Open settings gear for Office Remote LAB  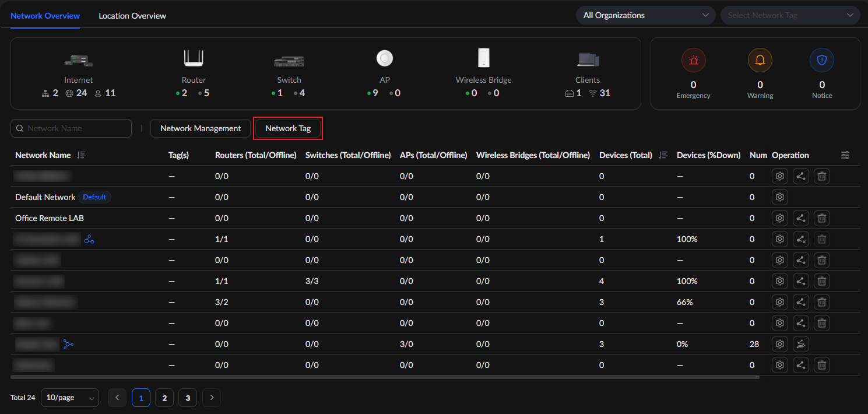click(x=780, y=218)
